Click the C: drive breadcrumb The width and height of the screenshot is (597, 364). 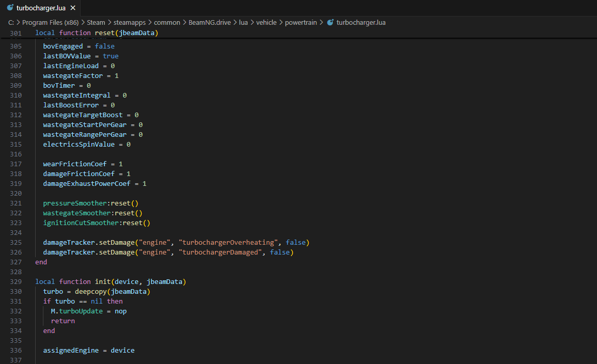pos(11,22)
